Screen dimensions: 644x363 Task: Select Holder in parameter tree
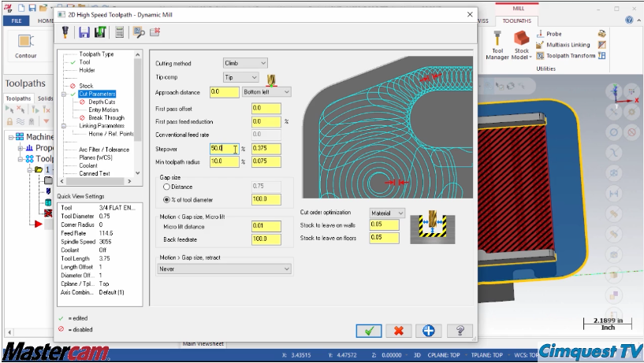(x=87, y=70)
